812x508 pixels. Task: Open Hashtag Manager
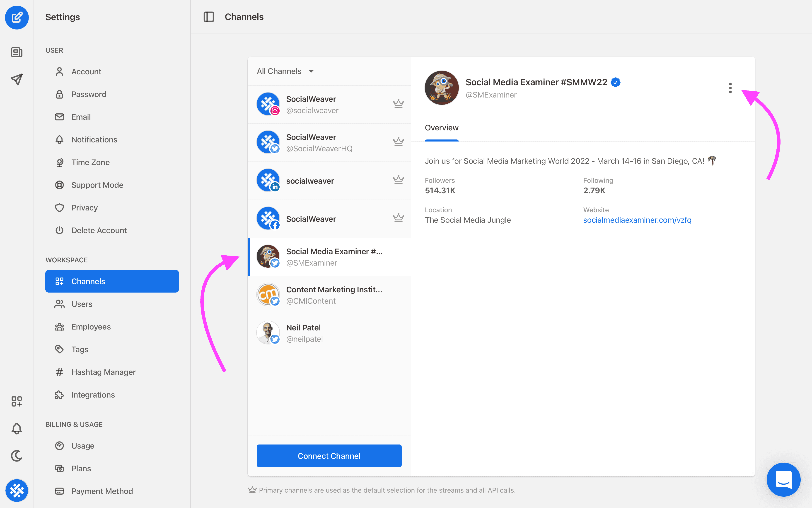(112, 372)
